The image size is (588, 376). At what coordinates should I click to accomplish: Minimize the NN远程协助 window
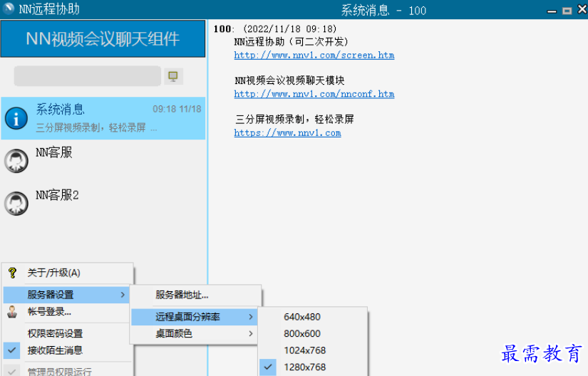coord(552,11)
